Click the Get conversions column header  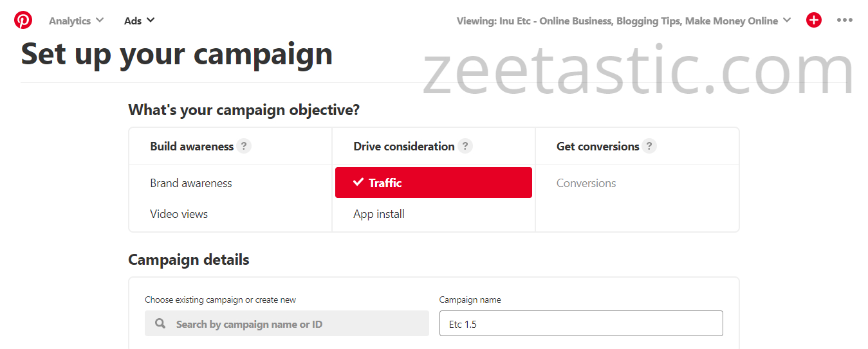(x=598, y=147)
